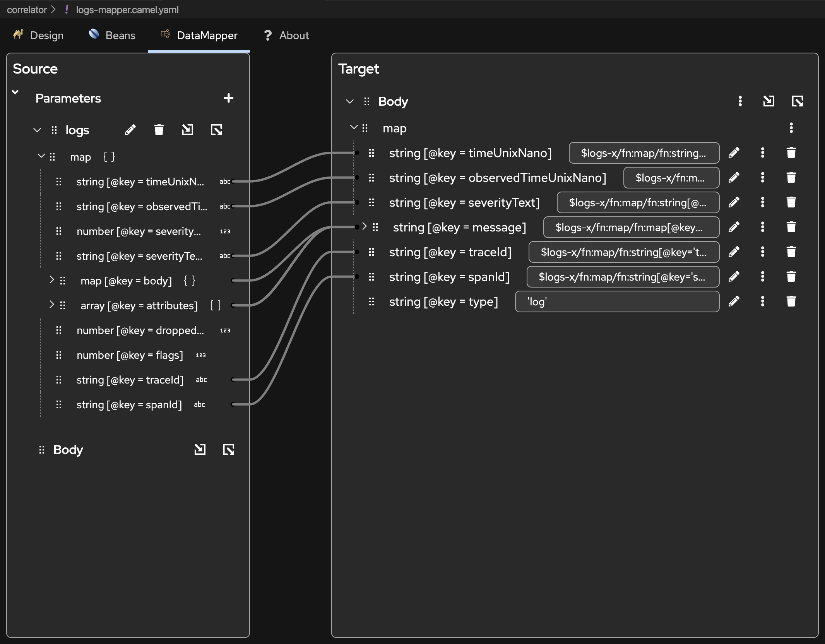Edit the severityText mapping expression

click(x=734, y=202)
